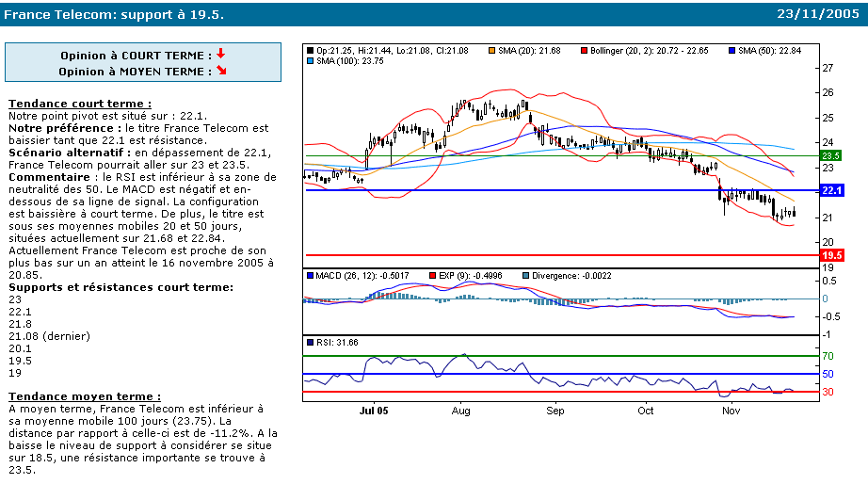Screen dimensions: 868x484
Task: Click the 'SMA (100): 23.75' legend text
Action: tap(350, 61)
